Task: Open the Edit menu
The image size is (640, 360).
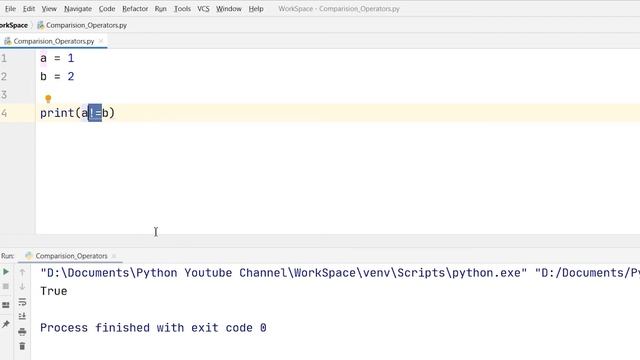Action: coord(29,9)
